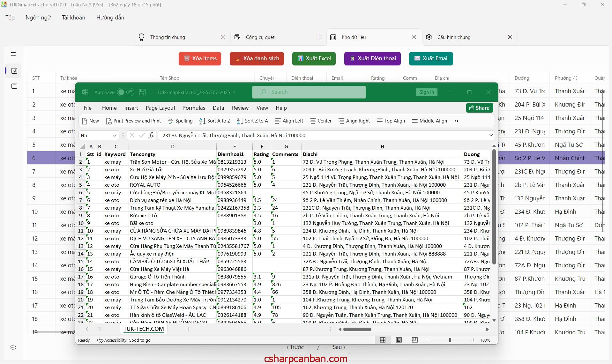Open the Name Box dropdown showing H5
612x364 pixels.
tap(115, 135)
